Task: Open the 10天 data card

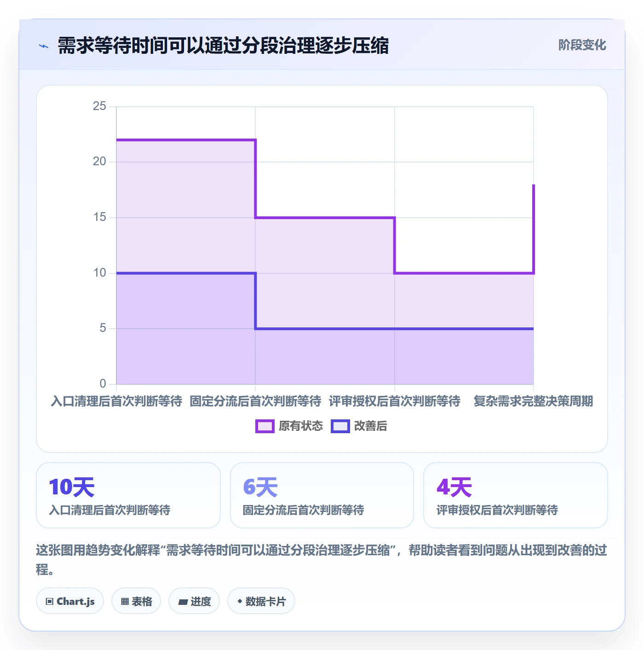Action: click(128, 495)
